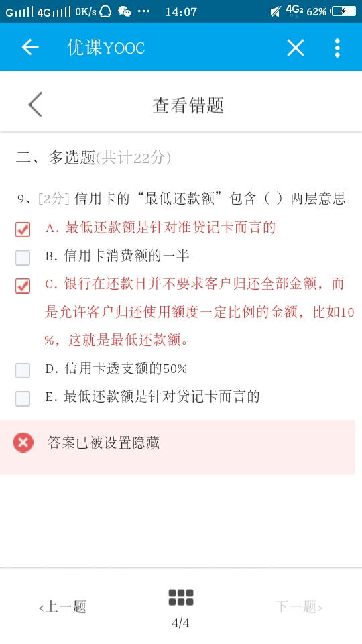Open the three-dot overflow menu
The height and width of the screenshot is (644, 362).
coord(337,48)
